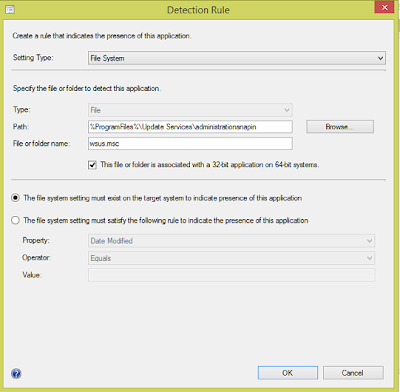The height and width of the screenshot is (392, 400).
Task: Click into the Path text field
Action: [x=190, y=127]
